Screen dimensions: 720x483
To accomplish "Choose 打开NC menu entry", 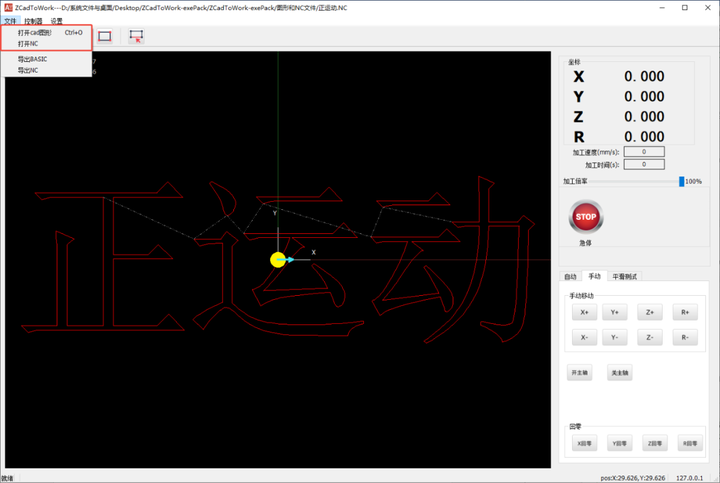I will point(46,44).
